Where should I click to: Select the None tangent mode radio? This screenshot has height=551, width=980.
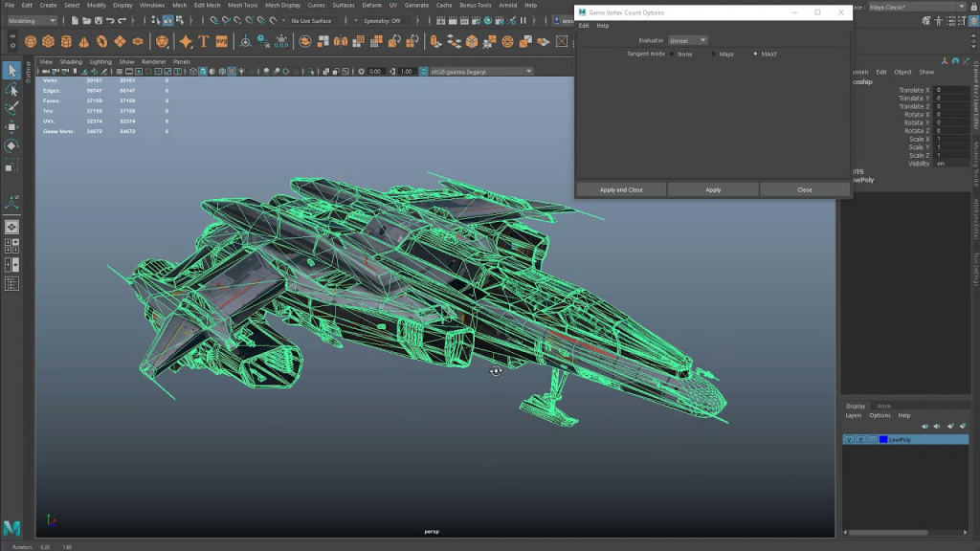(672, 55)
